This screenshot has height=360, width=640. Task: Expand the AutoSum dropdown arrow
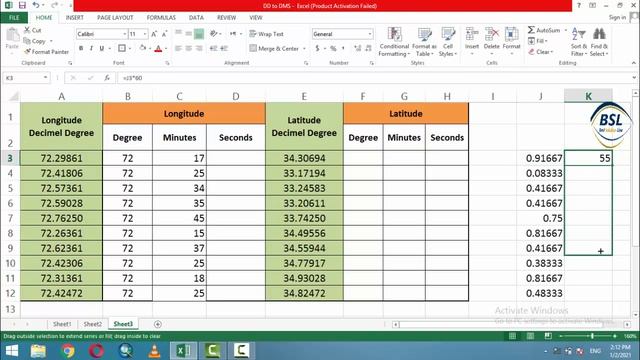point(565,30)
